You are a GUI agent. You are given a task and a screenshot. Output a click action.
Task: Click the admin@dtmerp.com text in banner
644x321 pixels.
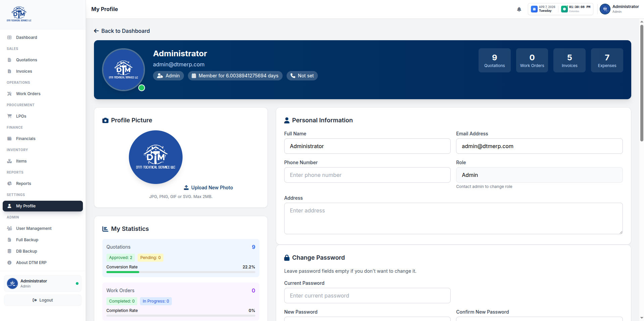pos(179,64)
